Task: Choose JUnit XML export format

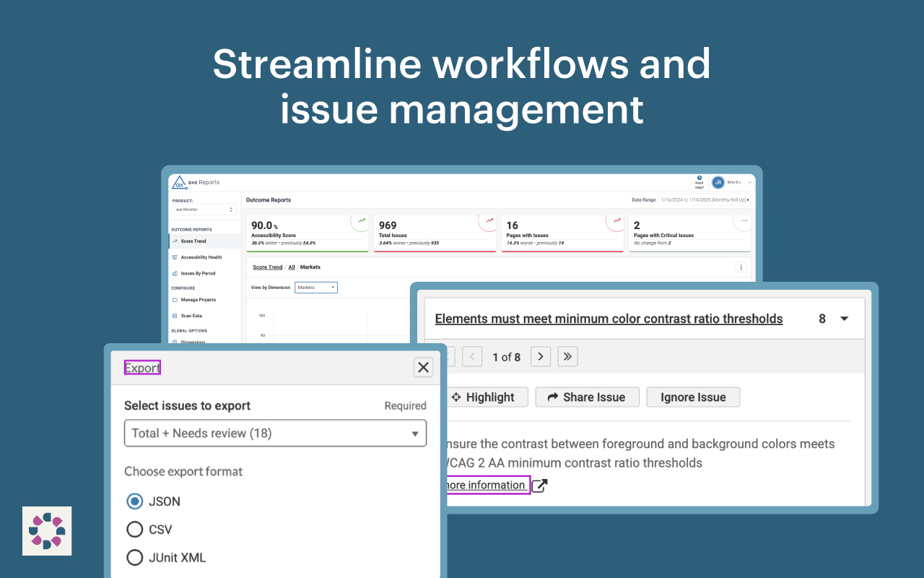Action: point(134,558)
